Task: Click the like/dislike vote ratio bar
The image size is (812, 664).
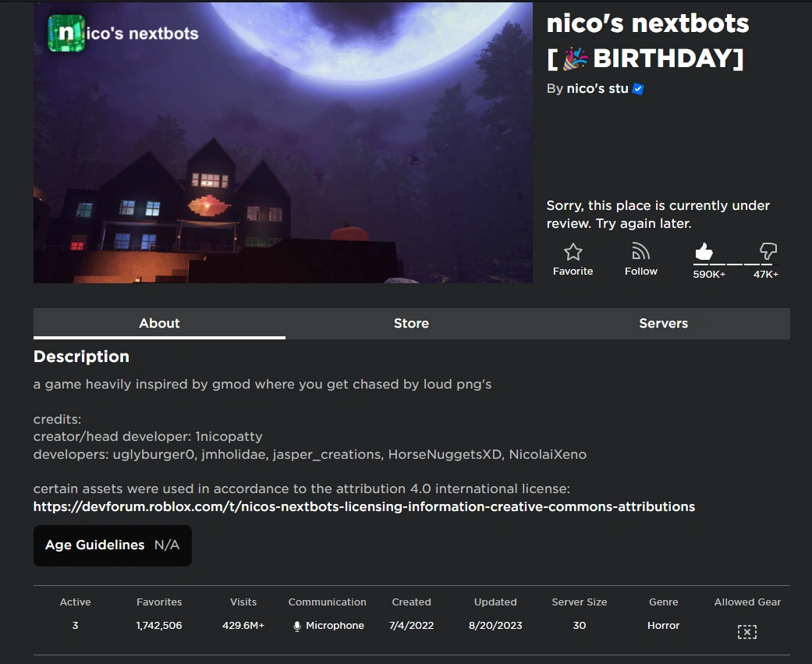Action: pos(736,265)
